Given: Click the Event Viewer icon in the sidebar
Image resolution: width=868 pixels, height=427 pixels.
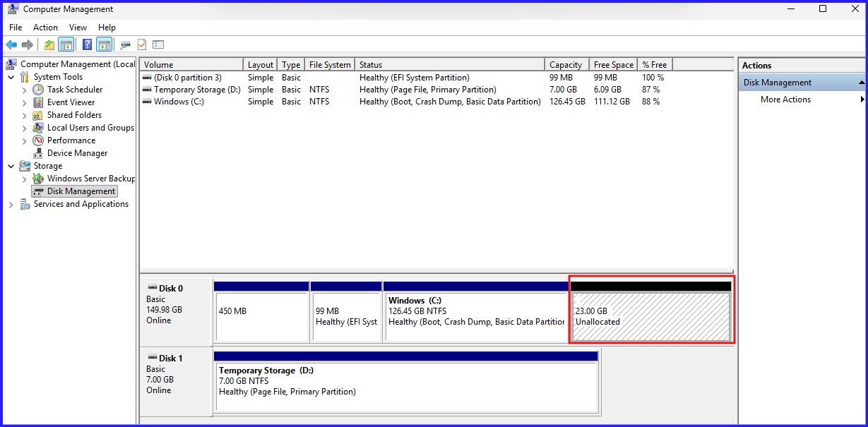Looking at the screenshot, I should tap(37, 102).
